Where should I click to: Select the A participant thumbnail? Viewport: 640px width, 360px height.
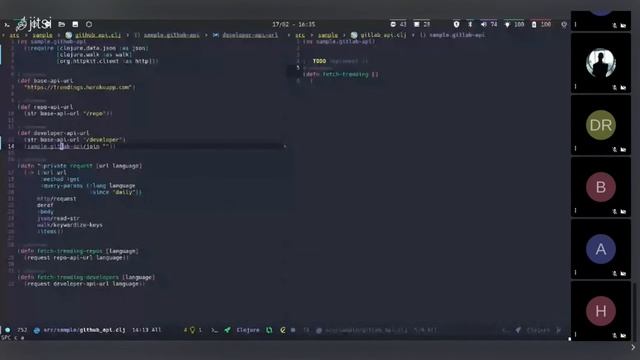[x=601, y=249]
